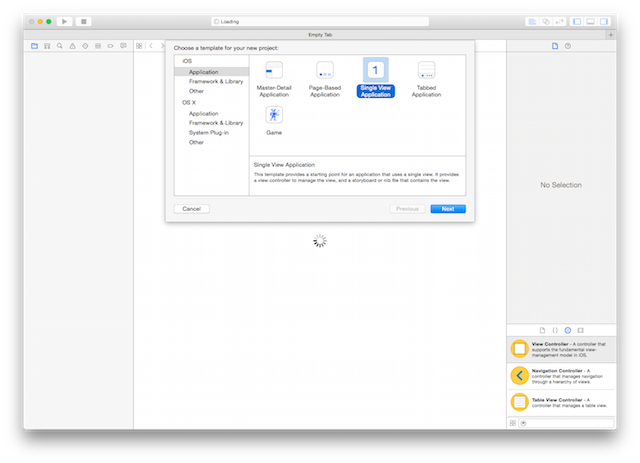Choose the Game template
Viewport: 640px width, 463px height.
274,120
